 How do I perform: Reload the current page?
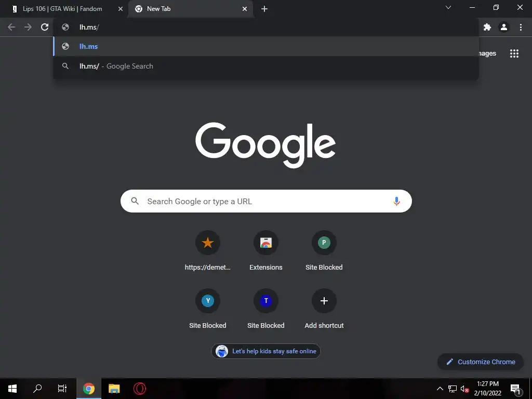pyautogui.click(x=45, y=27)
